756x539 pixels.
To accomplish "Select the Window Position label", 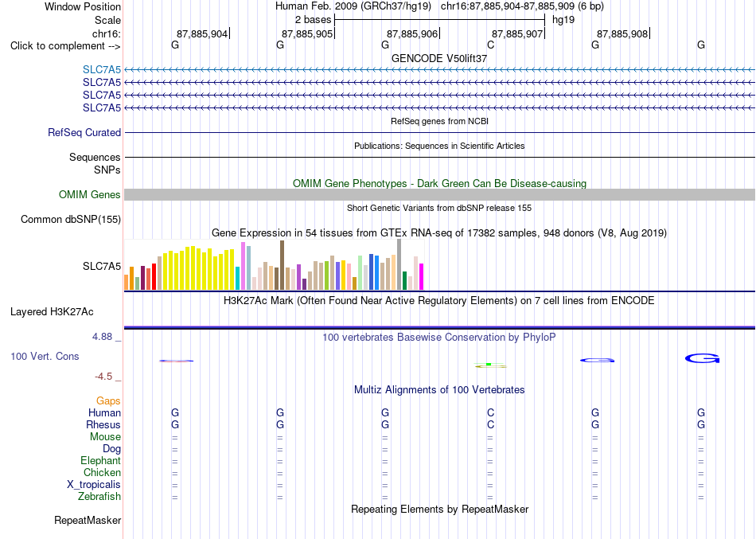I will [83, 6].
